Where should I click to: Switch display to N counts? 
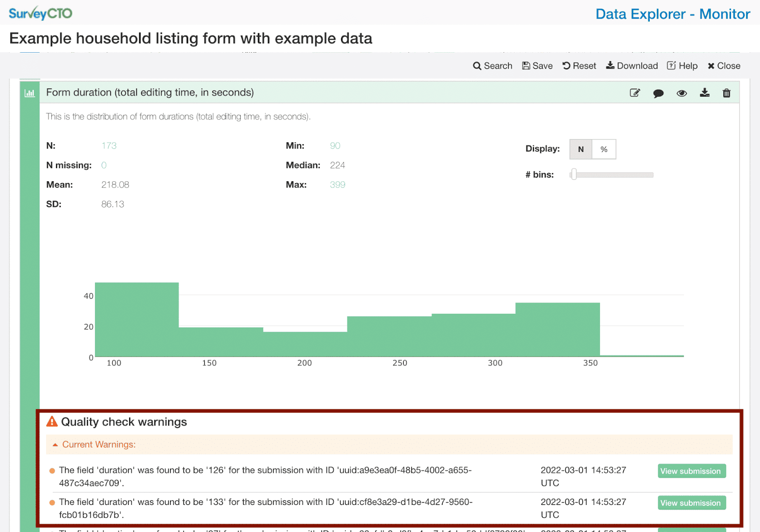click(x=581, y=149)
